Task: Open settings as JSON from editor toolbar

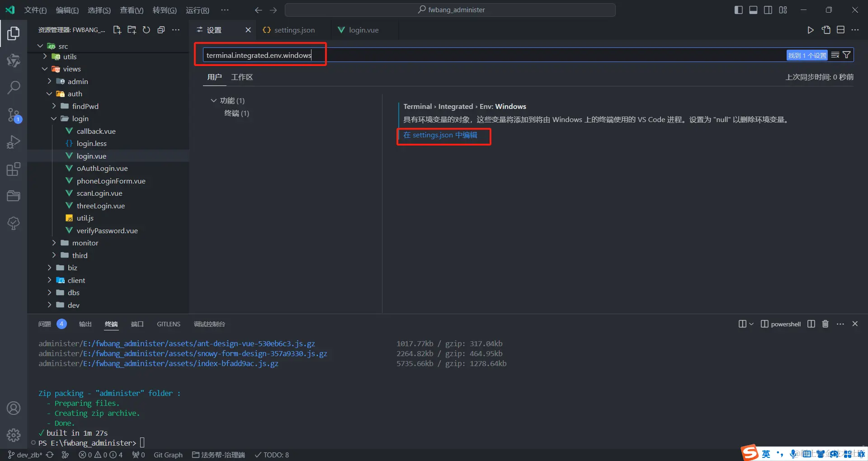Action: [826, 30]
